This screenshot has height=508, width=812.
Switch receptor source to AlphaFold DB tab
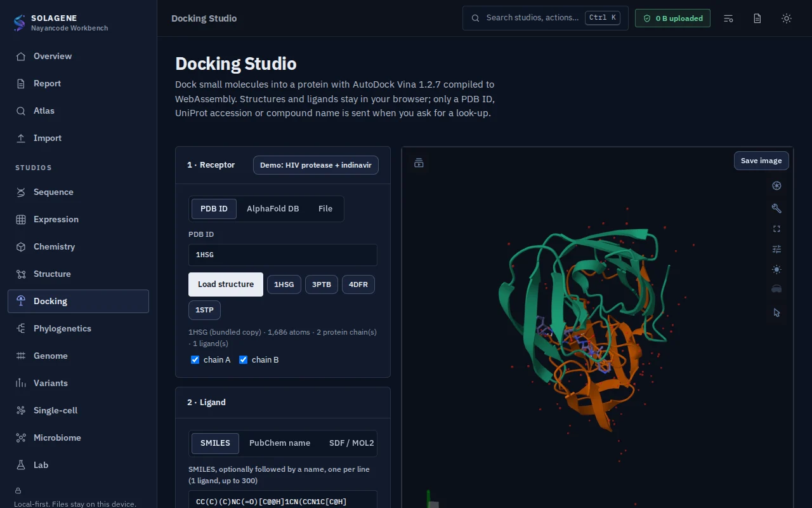point(273,209)
